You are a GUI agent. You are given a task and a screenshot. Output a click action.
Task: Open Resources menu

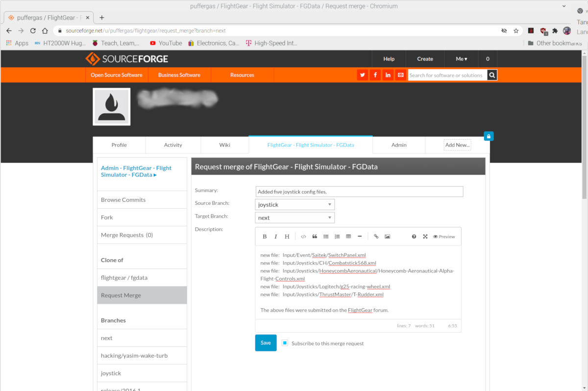tap(242, 75)
